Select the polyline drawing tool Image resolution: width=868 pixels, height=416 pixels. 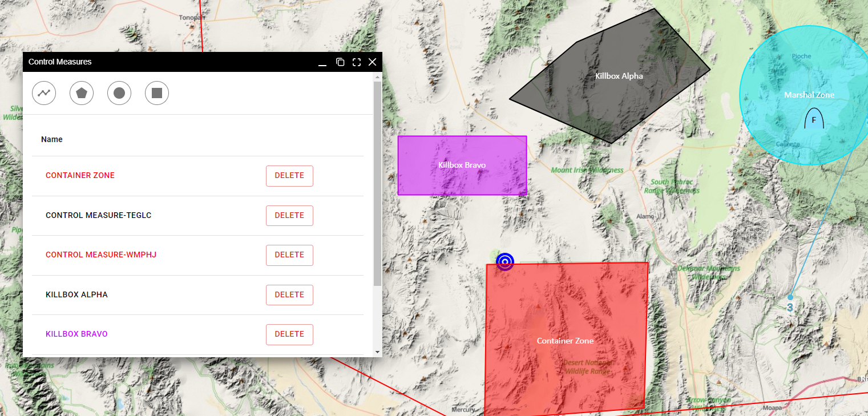click(44, 93)
